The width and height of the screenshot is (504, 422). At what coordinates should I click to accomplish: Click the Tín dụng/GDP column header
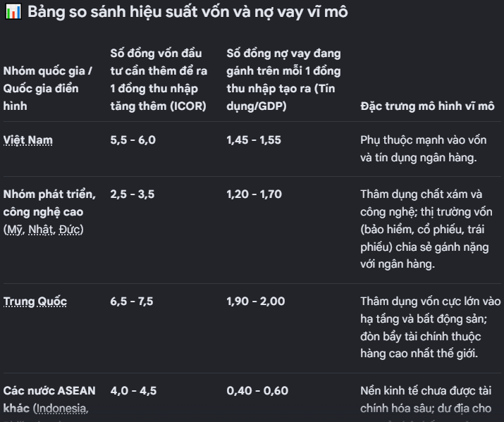click(x=283, y=80)
